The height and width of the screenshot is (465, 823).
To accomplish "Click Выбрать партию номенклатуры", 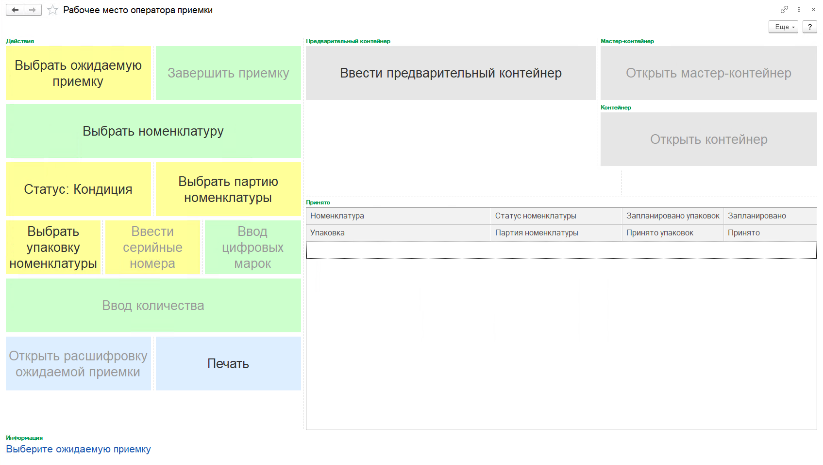I will pyautogui.click(x=228, y=189).
